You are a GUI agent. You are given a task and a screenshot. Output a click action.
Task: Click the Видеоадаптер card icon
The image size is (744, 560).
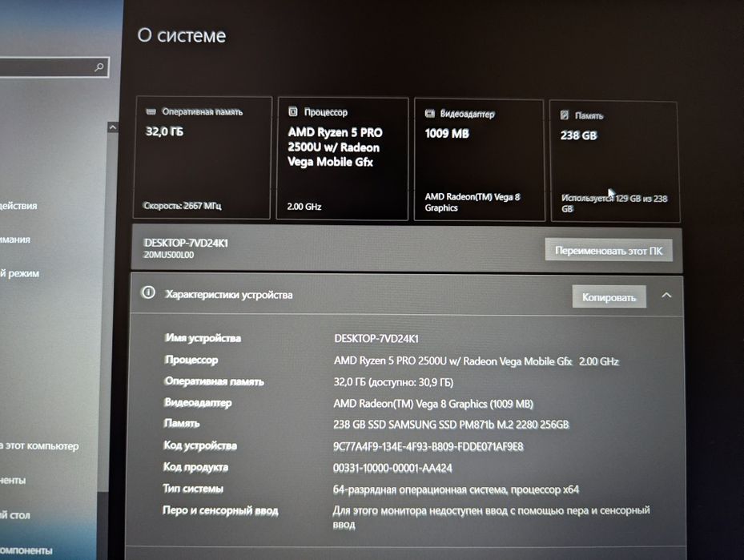pos(430,114)
